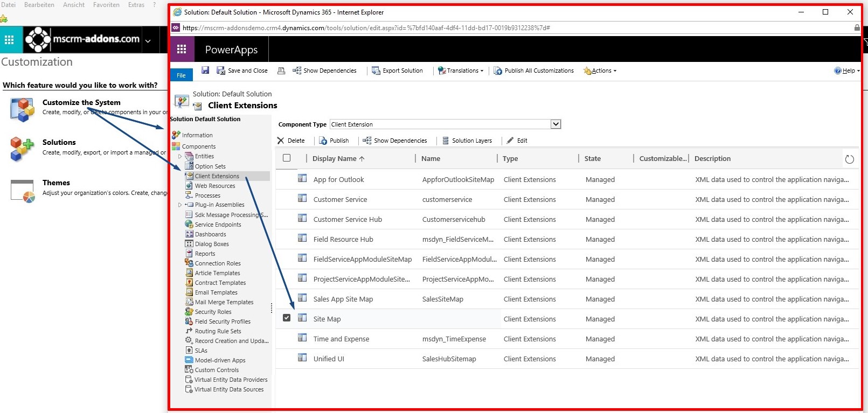
Task: Open the Favoriten menu in browser
Action: pos(106,5)
